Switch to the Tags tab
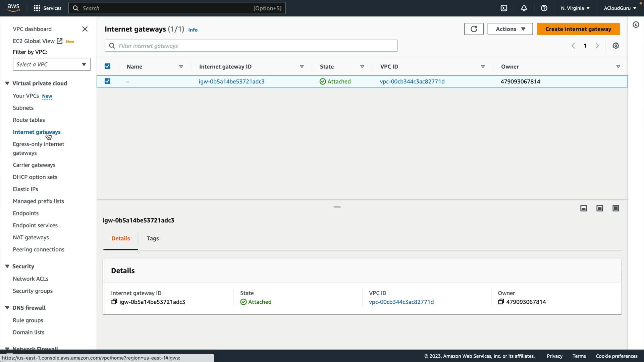This screenshot has height=362, width=644. coord(153,238)
